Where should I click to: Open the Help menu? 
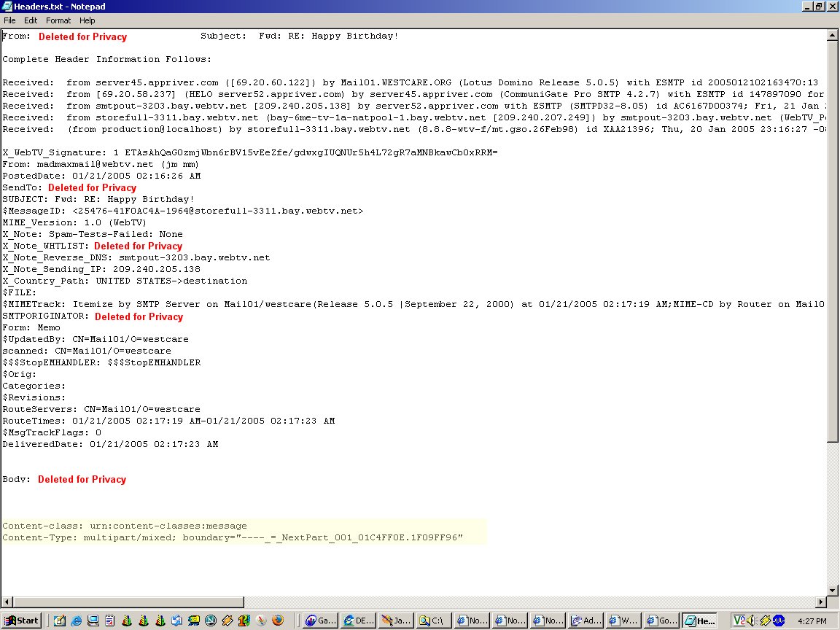point(87,20)
